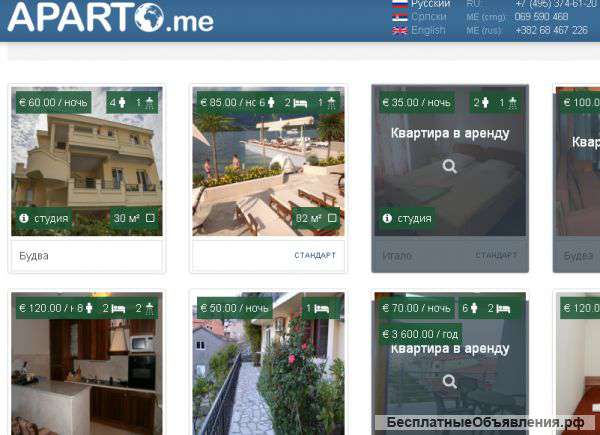Screen dimensions: 600x435
Task: Click the shower icon on the €85.00 card
Action: pyautogui.click(x=331, y=103)
